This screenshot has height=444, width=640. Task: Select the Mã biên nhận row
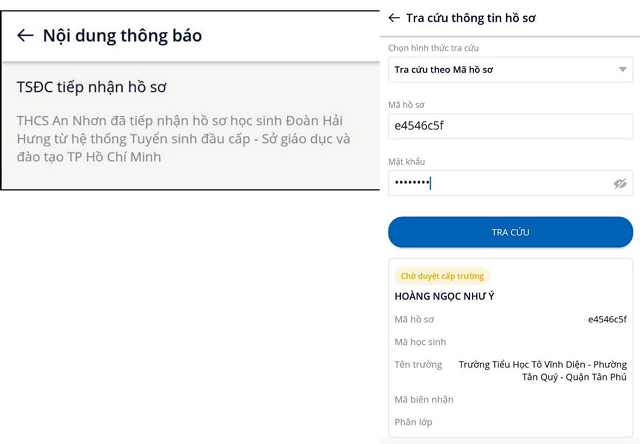tap(510, 400)
